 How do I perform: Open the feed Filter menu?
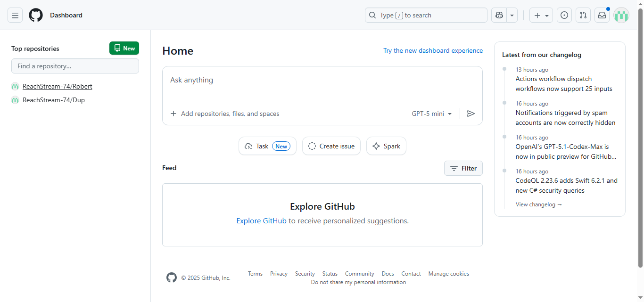[x=463, y=168]
